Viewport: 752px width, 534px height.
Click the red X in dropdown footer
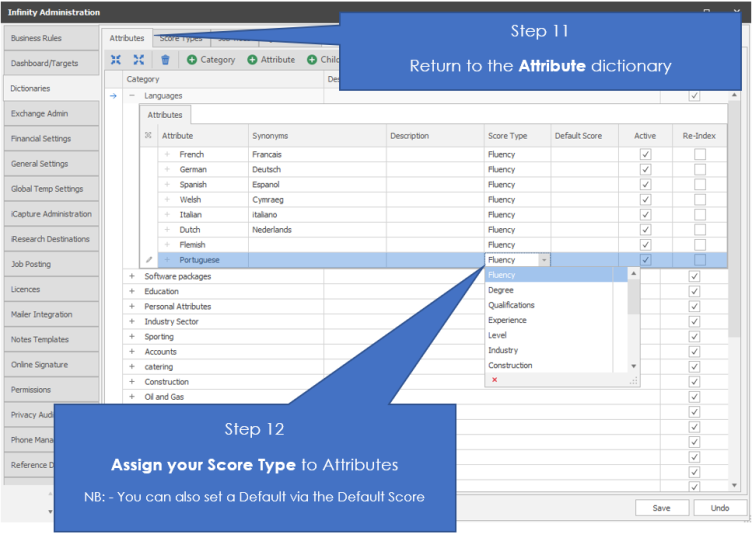coord(494,380)
